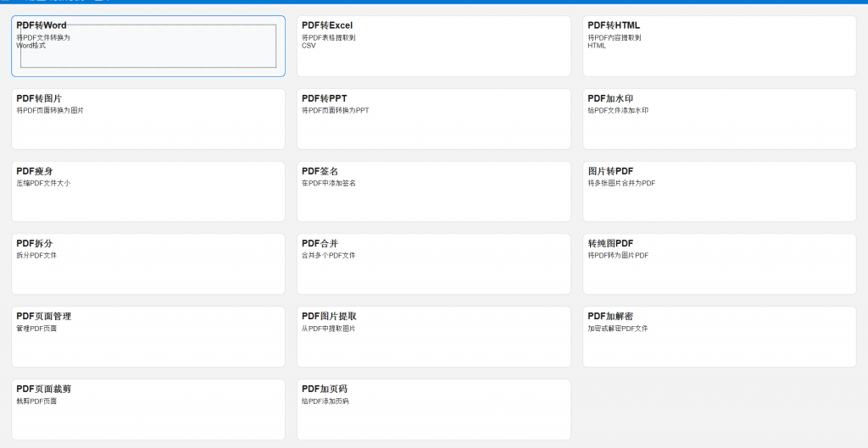
Task: Select the PDF瘦身 compression card
Action: pyautogui.click(x=148, y=191)
